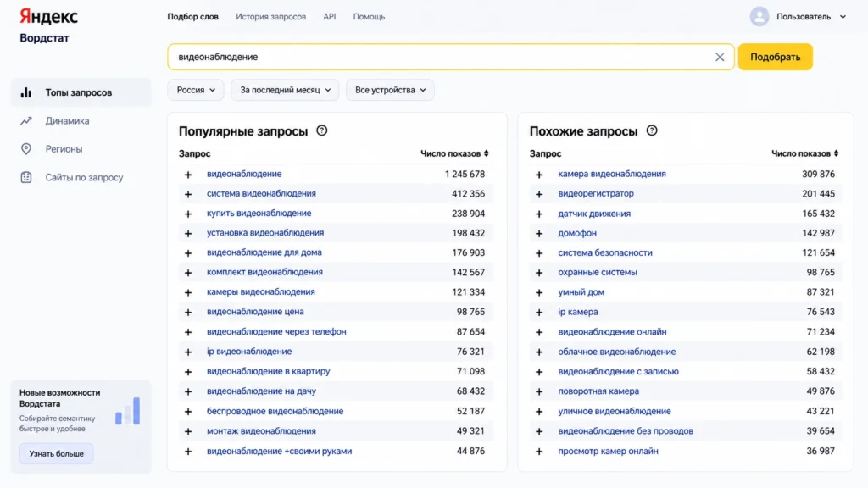Open 'видеонаблюдение с записью' query link
Viewport: 868px width, 488px height.
pos(618,371)
